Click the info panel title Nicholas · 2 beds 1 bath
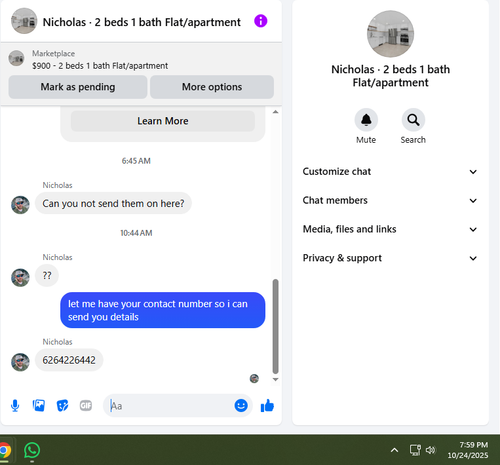The width and height of the screenshot is (500, 465). pos(390,76)
